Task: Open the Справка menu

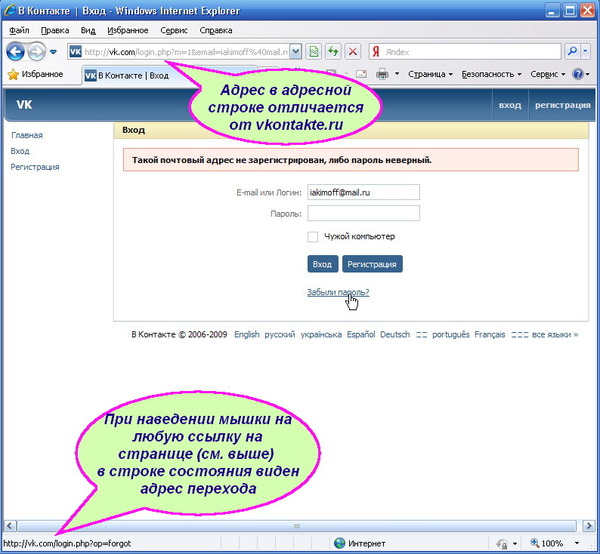Action: tap(216, 30)
